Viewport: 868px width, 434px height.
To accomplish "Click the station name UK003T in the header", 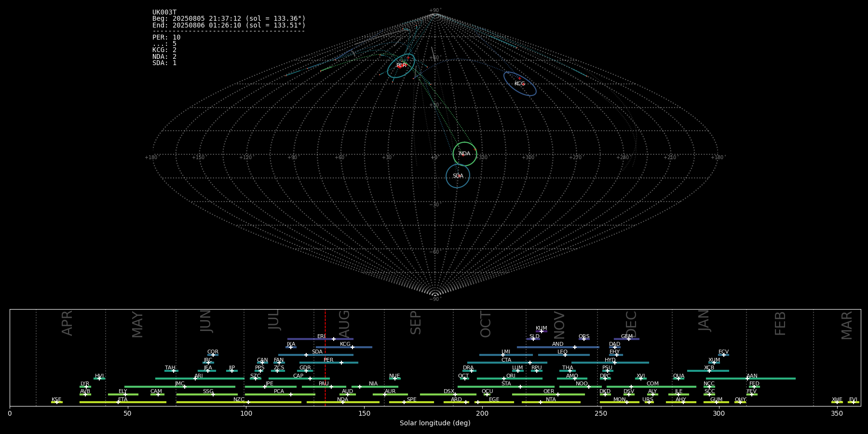I will 164,13.
